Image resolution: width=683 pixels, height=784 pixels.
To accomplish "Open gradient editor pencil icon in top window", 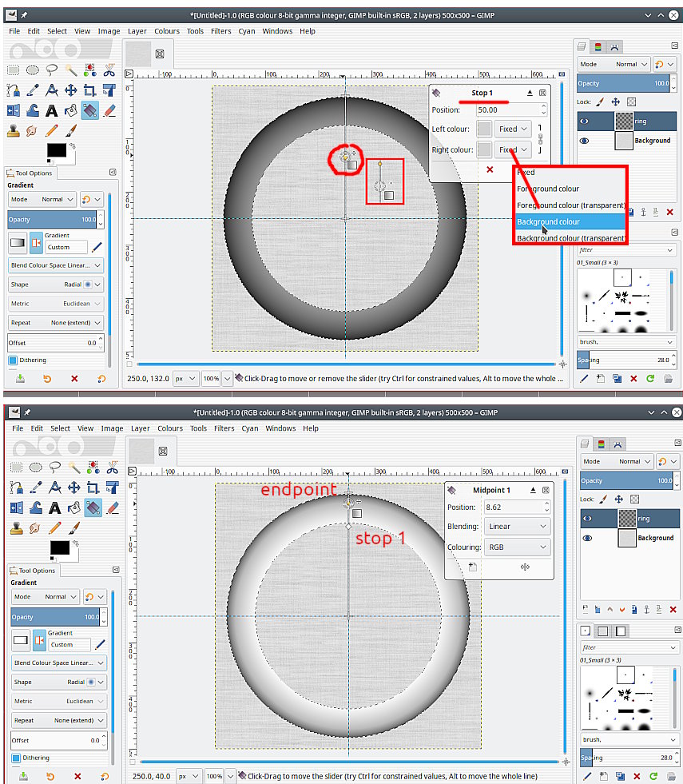I will coord(97,246).
